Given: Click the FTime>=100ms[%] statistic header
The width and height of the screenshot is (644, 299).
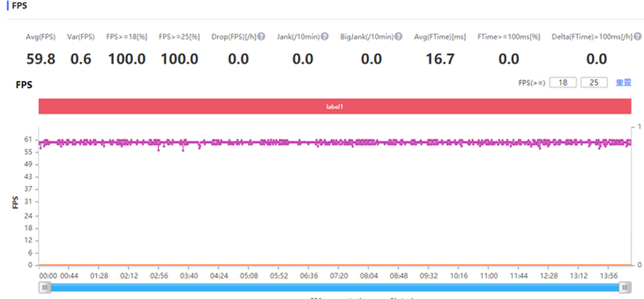Looking at the screenshot, I should click(x=509, y=36).
